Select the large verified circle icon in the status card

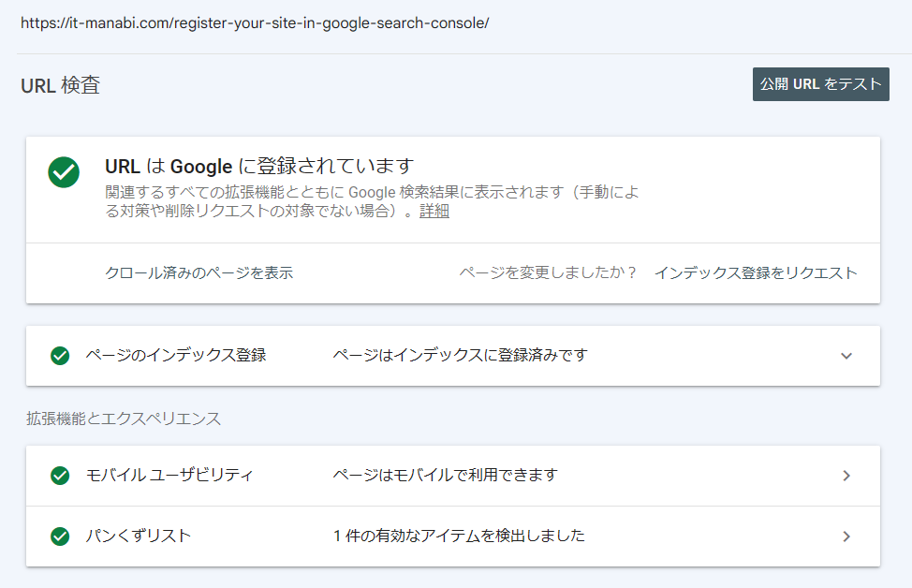[61, 172]
